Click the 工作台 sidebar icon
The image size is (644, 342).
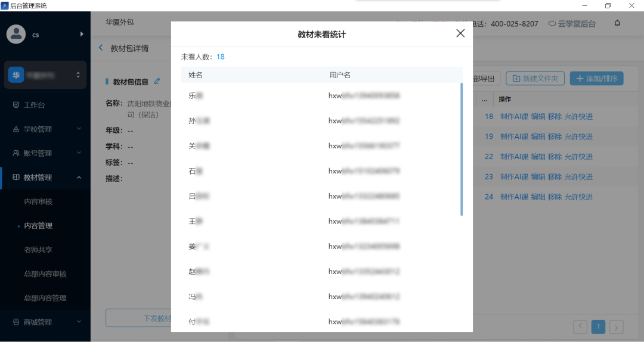tap(16, 105)
